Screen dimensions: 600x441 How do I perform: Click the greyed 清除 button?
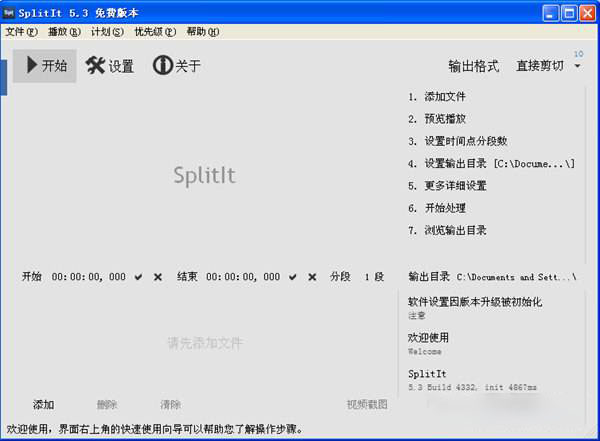point(170,404)
